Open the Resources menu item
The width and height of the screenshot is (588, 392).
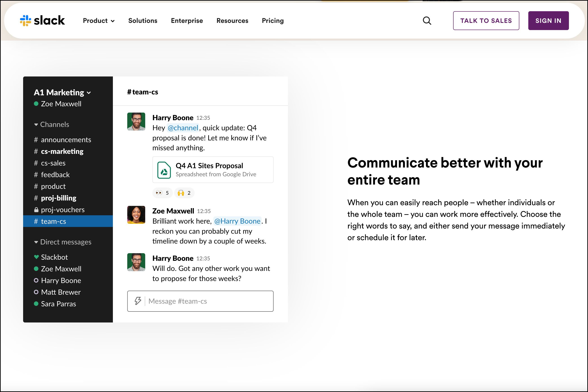[232, 21]
